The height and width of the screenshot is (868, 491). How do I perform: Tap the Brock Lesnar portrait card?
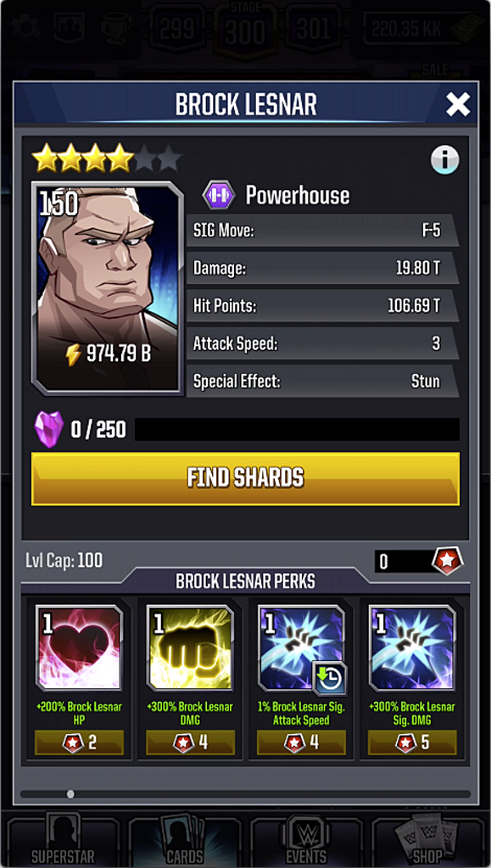tap(107, 287)
